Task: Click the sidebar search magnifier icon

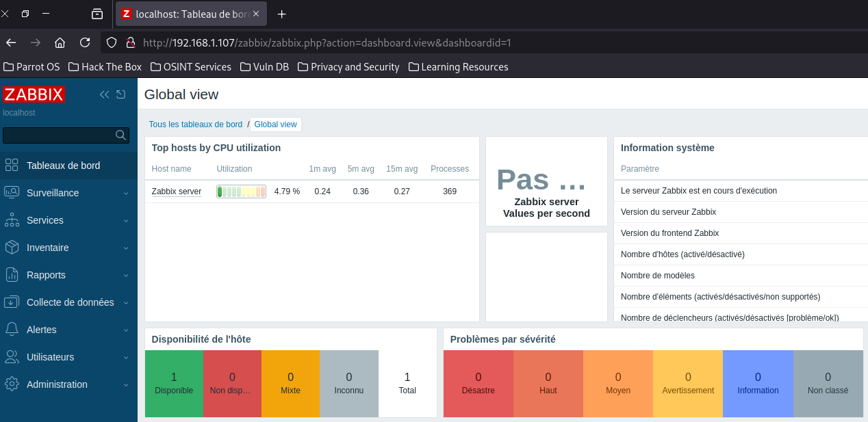Action: [120, 135]
